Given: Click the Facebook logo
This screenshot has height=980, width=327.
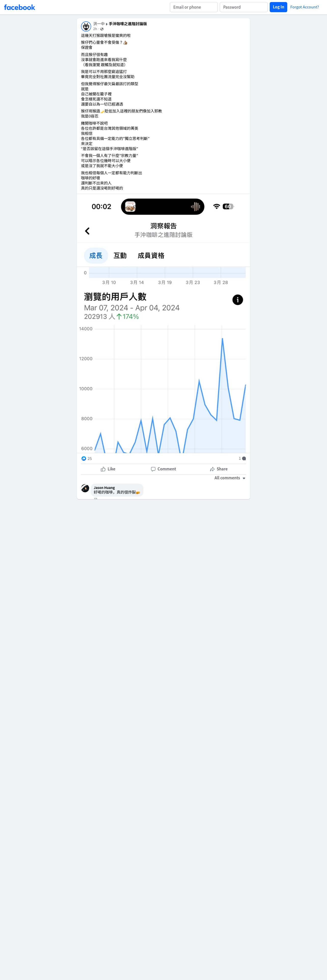Looking at the screenshot, I should click(19, 7).
